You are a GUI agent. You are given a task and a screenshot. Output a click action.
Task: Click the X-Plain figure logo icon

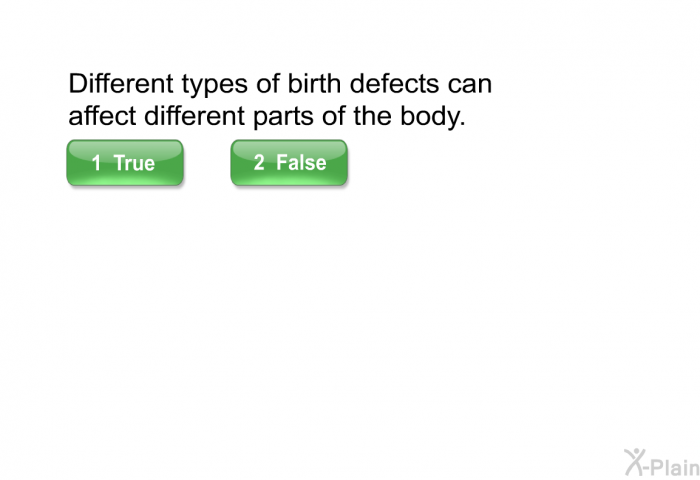point(634,462)
